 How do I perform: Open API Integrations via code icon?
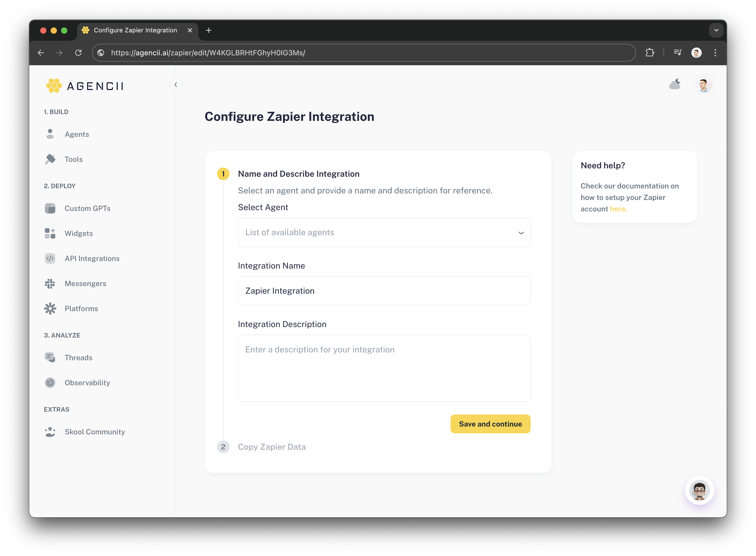50,258
